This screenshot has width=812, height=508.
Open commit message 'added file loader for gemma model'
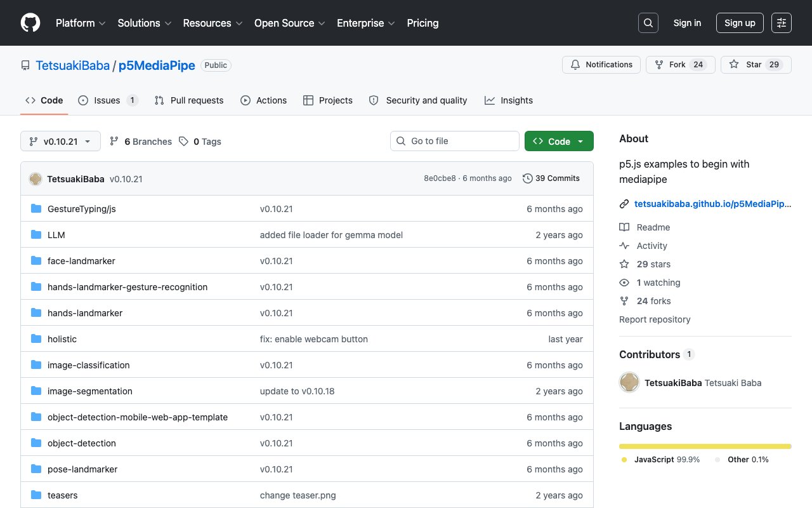[331, 235]
